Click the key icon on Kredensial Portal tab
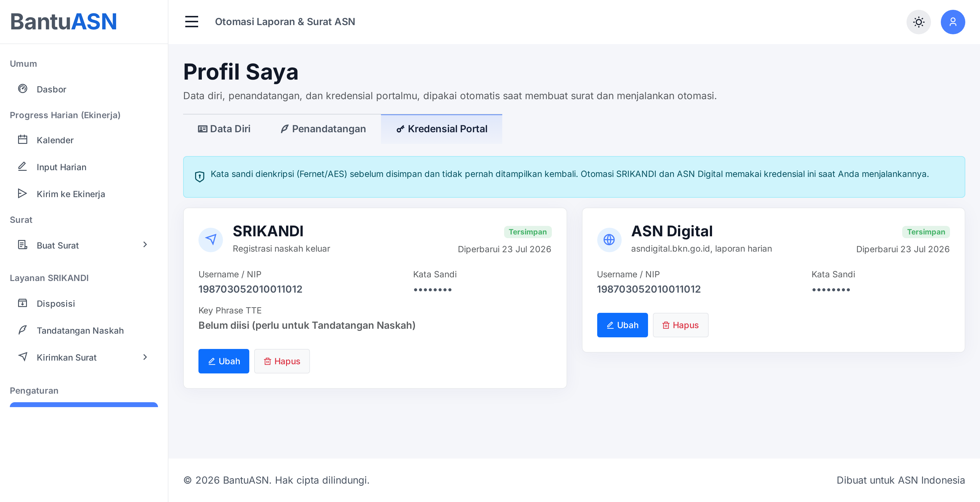Viewport: 980px width, 502px height. point(400,129)
